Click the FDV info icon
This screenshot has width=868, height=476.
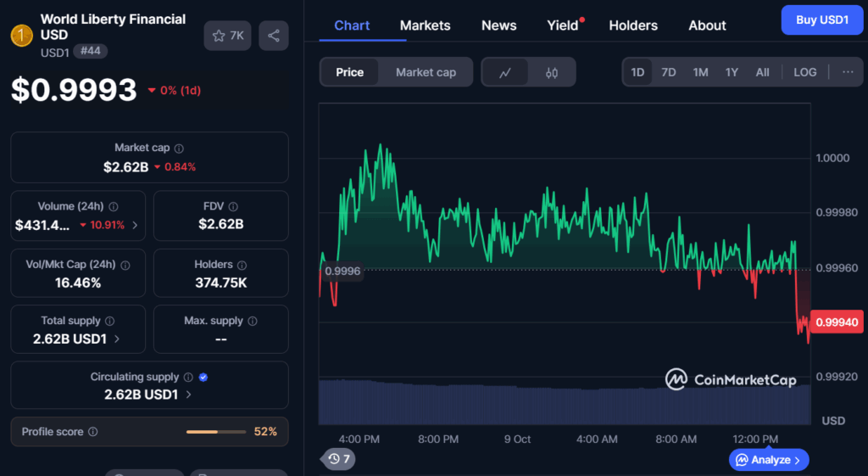[x=233, y=207]
